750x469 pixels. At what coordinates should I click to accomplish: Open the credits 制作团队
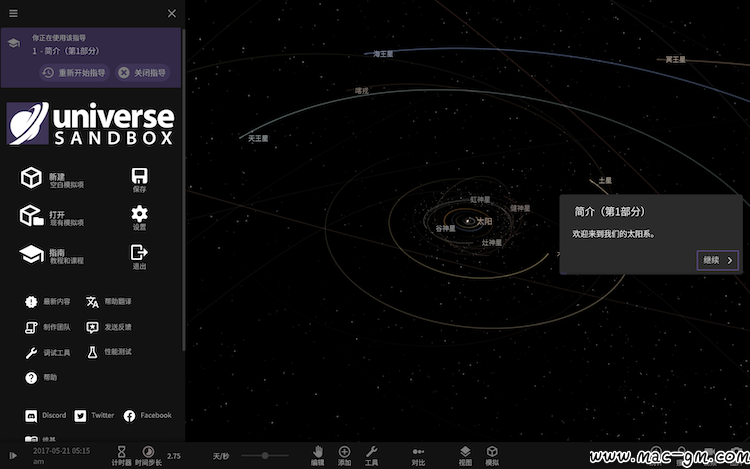(48, 327)
